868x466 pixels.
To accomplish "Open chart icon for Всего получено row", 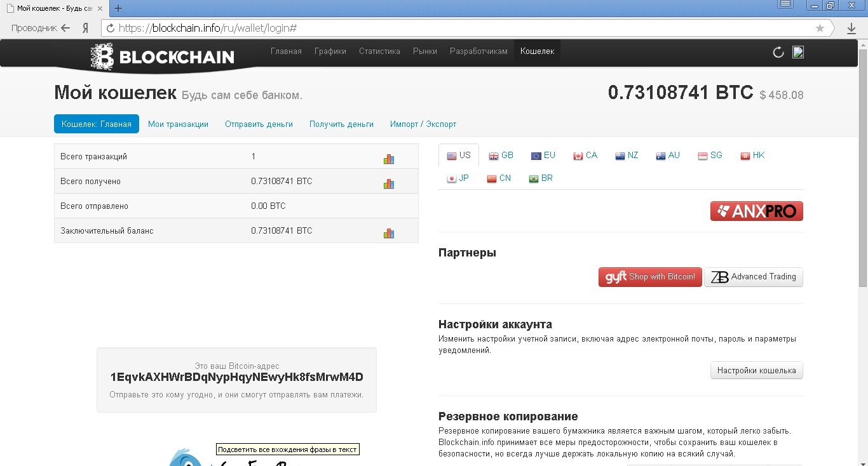I will click(x=389, y=183).
